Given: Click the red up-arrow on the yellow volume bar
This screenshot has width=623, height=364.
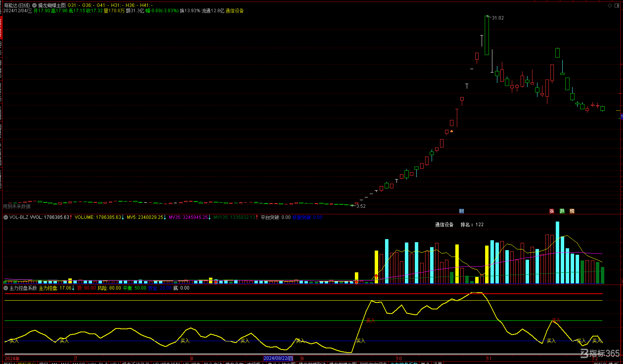Looking at the screenshot, I should pyautogui.click(x=376, y=276).
